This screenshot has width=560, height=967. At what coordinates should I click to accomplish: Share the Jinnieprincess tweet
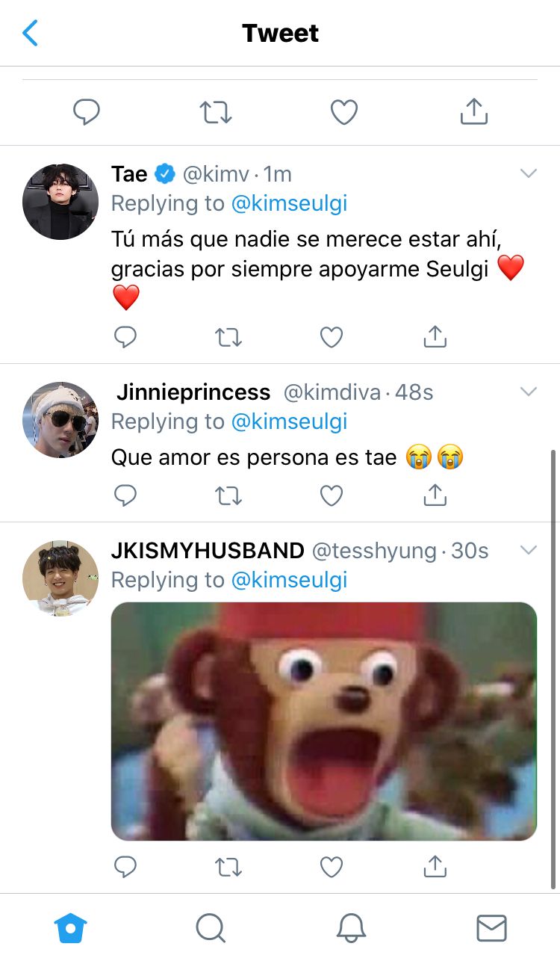[435, 495]
